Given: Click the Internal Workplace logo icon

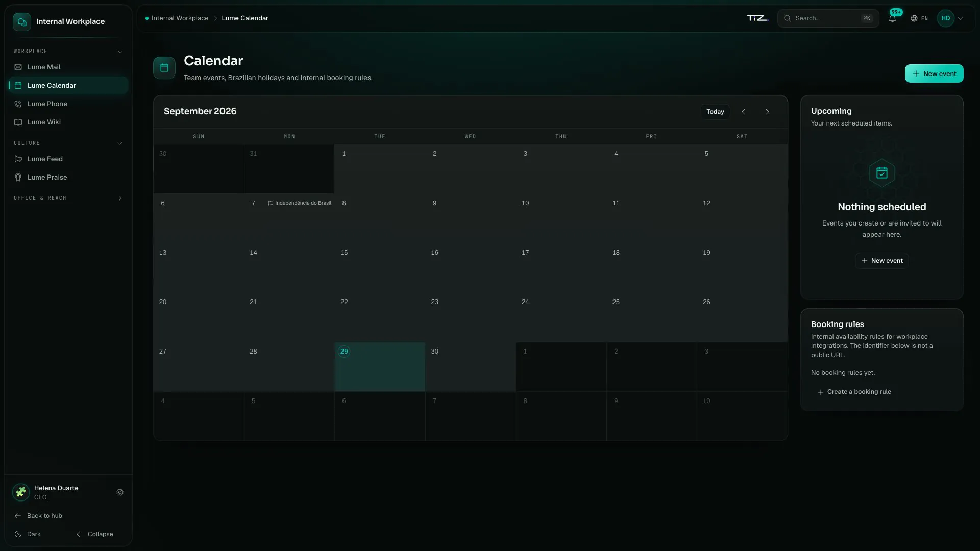Looking at the screenshot, I should pos(22,22).
